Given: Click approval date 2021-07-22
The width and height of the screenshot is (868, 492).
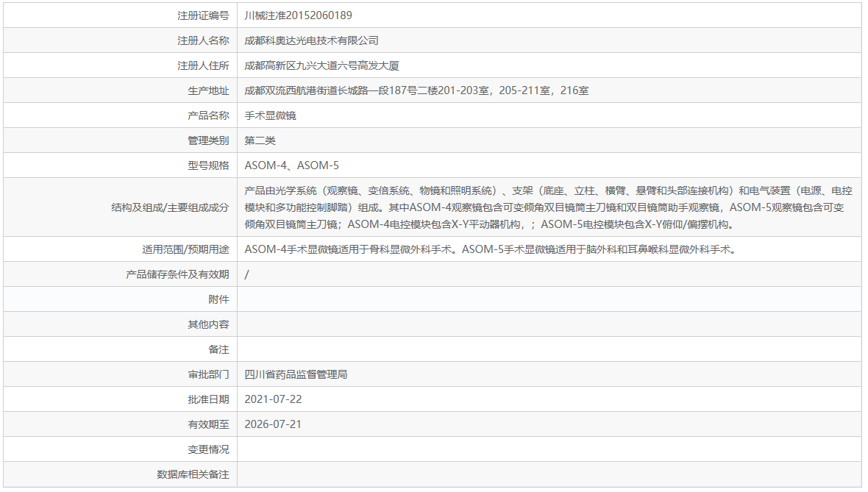Looking at the screenshot, I should pos(273,399).
